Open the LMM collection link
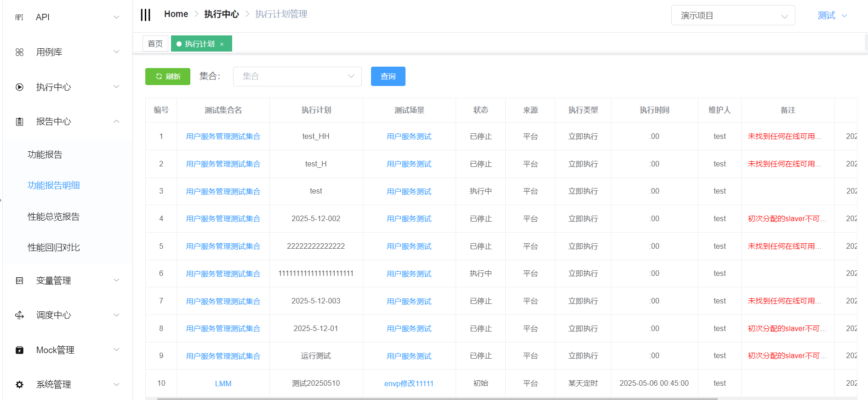 tap(223, 383)
